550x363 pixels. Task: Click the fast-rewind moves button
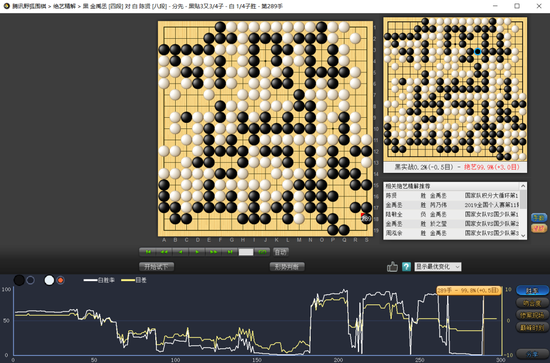(x=164, y=252)
